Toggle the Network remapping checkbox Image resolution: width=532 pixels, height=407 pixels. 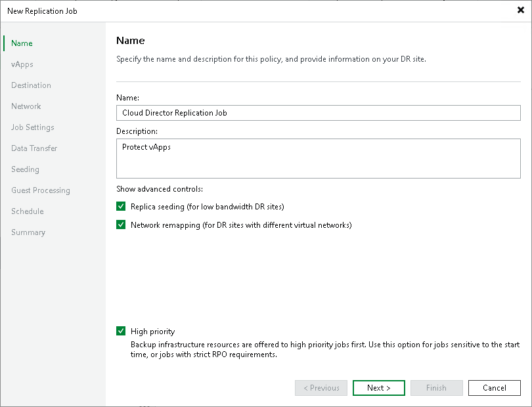coord(121,225)
